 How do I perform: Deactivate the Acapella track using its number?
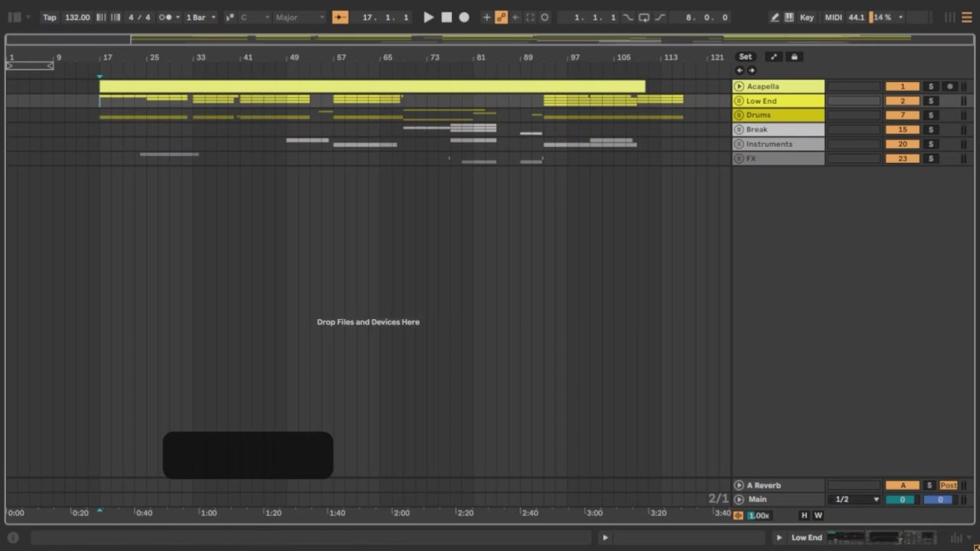902,86
